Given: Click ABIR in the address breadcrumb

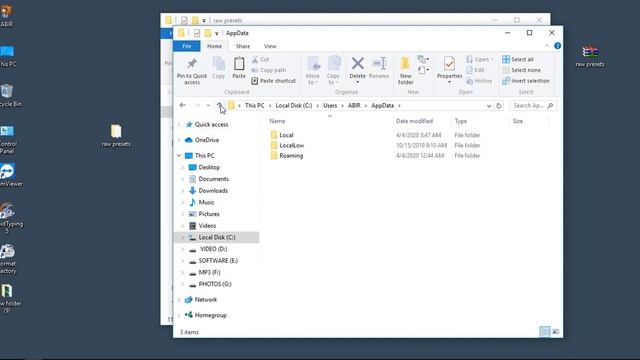Looking at the screenshot, I should tap(354, 105).
